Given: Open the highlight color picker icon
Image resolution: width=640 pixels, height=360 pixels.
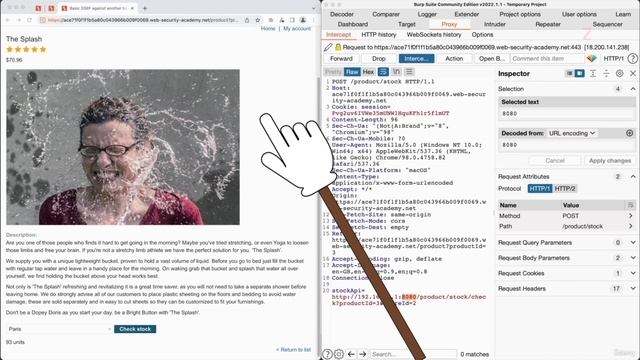Looking at the screenshot, I should click(591, 59).
